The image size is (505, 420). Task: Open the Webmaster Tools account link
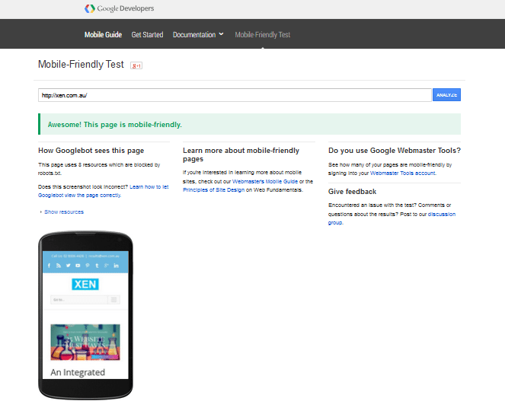(402, 173)
